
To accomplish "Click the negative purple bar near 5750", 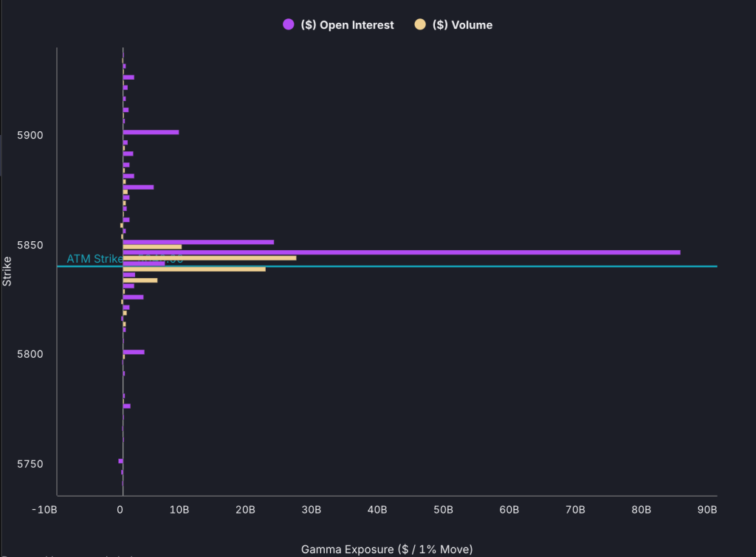I will [120, 461].
